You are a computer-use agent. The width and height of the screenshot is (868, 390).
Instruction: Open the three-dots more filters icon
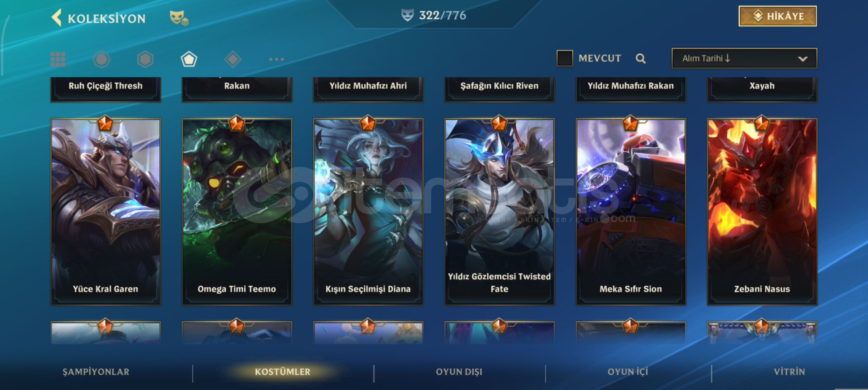click(277, 59)
